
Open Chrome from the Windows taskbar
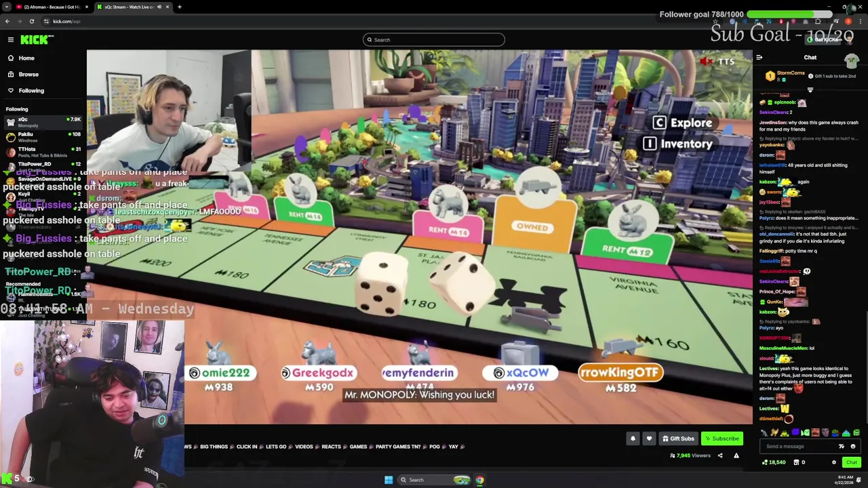479,480
